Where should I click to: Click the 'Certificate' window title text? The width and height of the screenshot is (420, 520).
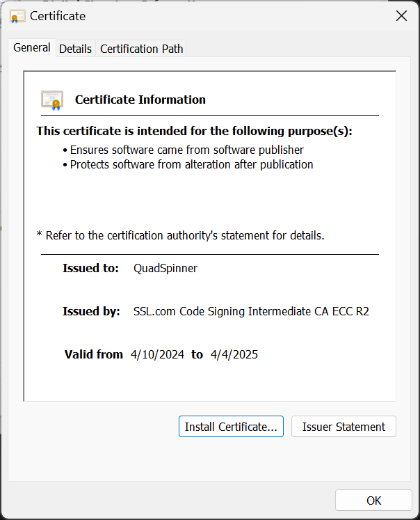[58, 16]
